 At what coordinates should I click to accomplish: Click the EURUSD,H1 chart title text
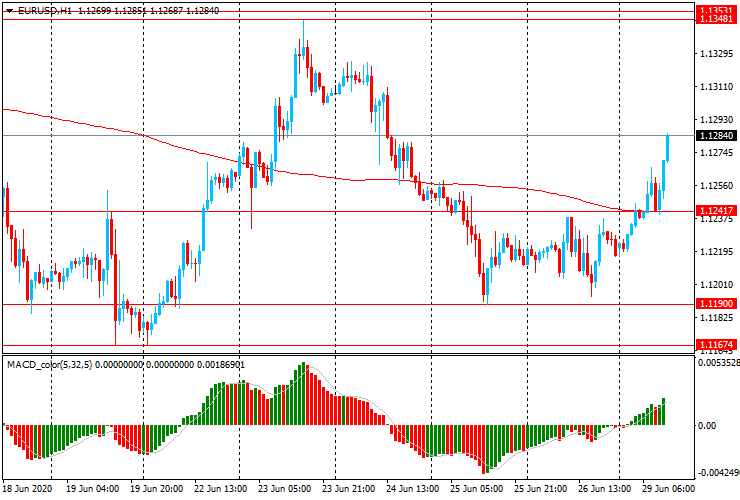[45, 11]
